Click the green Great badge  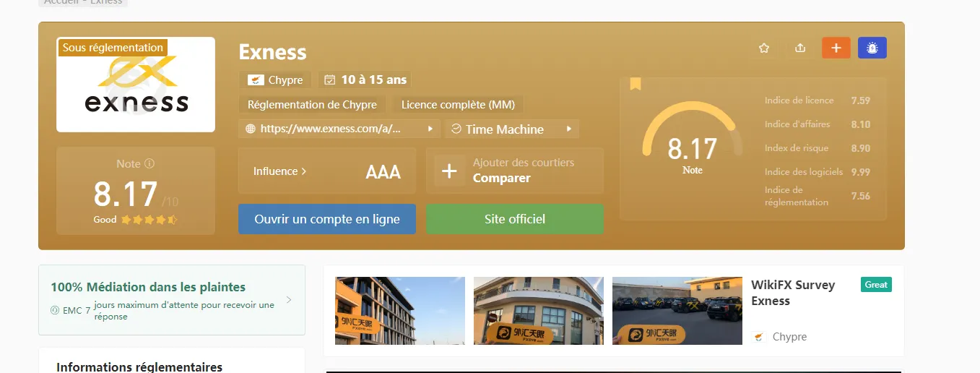876,285
